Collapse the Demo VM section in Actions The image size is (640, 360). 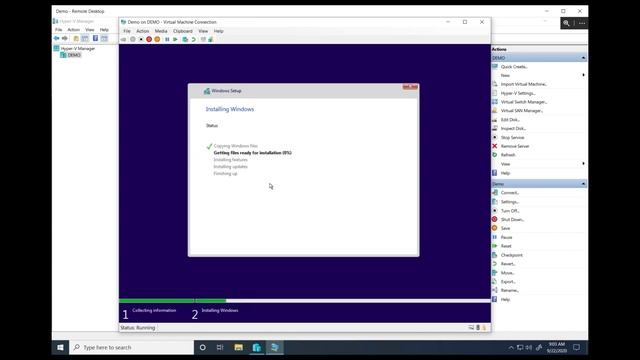[583, 184]
